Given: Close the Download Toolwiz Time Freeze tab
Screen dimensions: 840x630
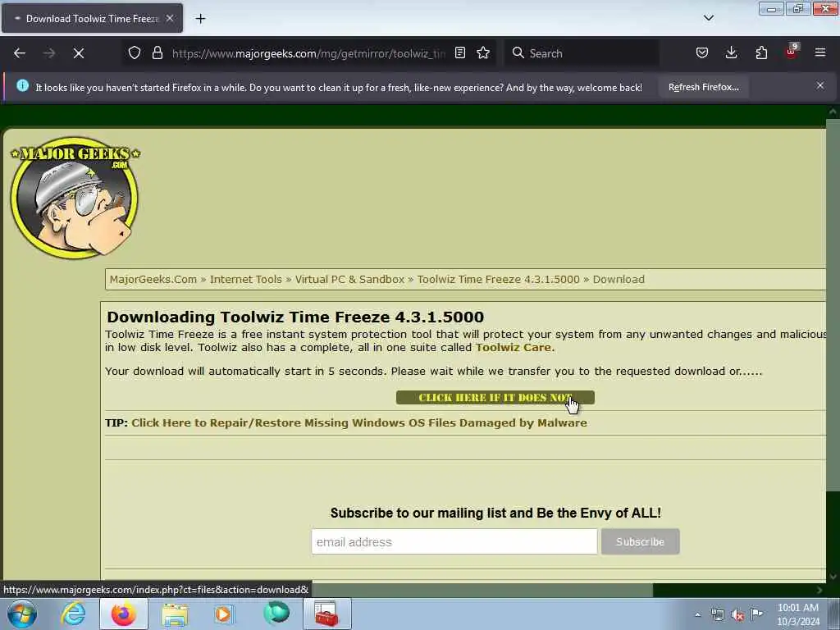Looking at the screenshot, I should [x=170, y=18].
